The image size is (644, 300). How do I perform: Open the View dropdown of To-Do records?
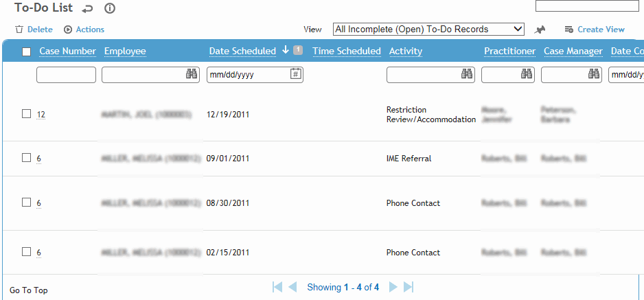(429, 29)
